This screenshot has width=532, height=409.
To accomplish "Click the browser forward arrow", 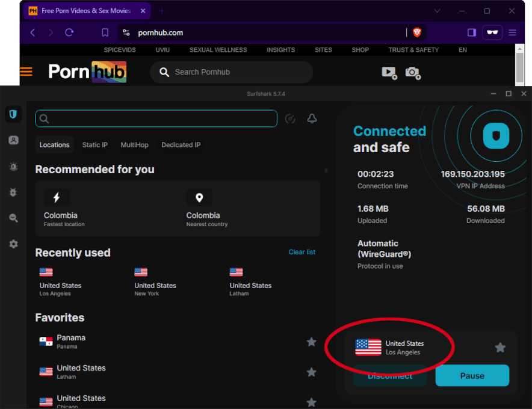I will pyautogui.click(x=51, y=32).
